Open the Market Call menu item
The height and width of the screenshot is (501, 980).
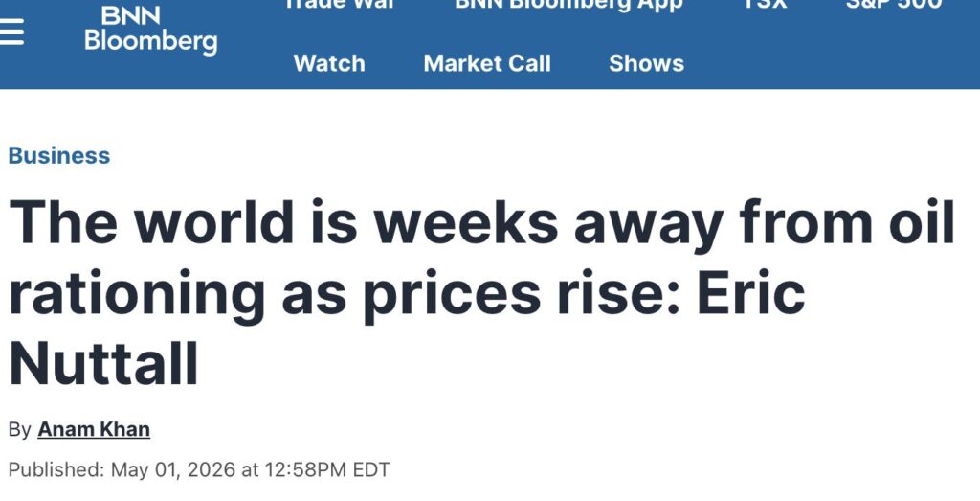pos(487,64)
